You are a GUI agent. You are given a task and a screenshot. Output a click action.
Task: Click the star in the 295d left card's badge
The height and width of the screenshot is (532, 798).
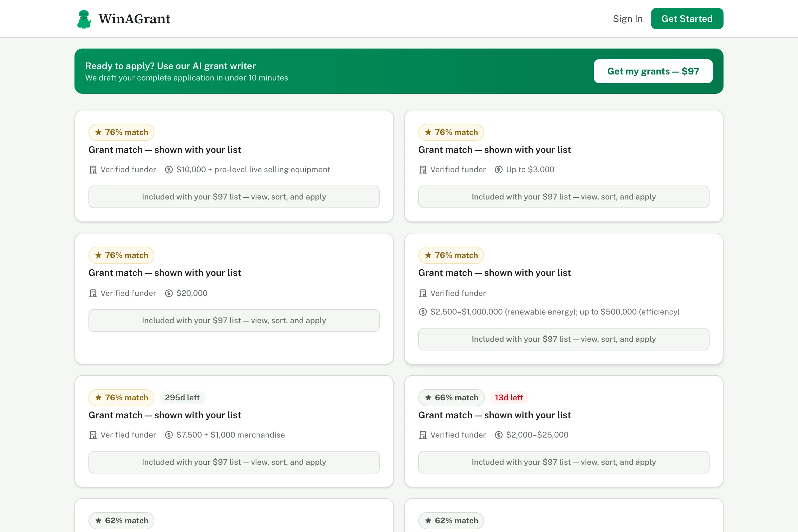tap(98, 398)
